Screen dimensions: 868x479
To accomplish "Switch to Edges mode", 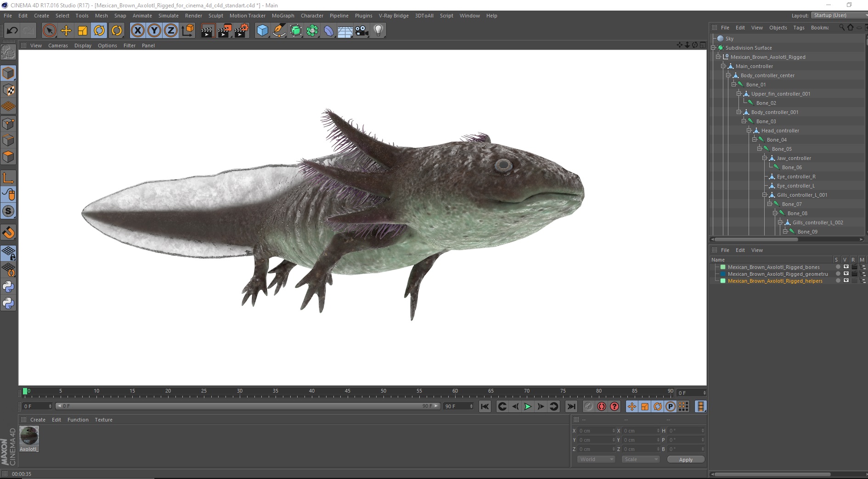I will [8, 140].
